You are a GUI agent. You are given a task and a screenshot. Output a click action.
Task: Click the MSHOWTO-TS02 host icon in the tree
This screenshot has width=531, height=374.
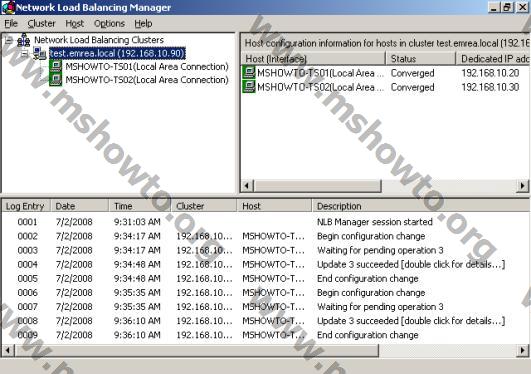point(55,80)
